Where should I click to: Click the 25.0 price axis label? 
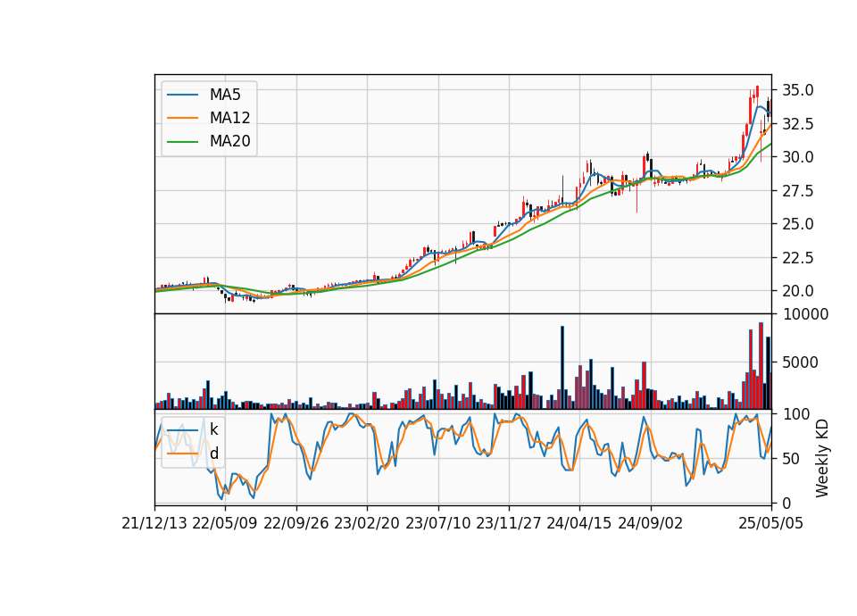coord(797,224)
